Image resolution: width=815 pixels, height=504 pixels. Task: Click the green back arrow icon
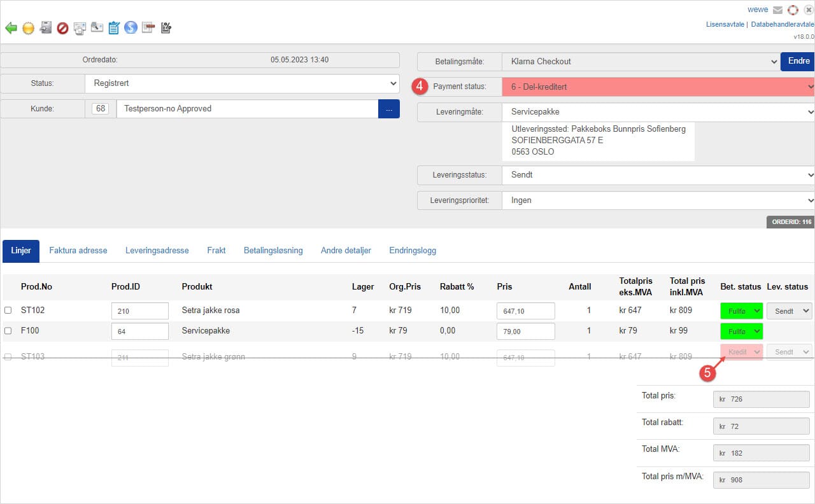click(x=11, y=28)
